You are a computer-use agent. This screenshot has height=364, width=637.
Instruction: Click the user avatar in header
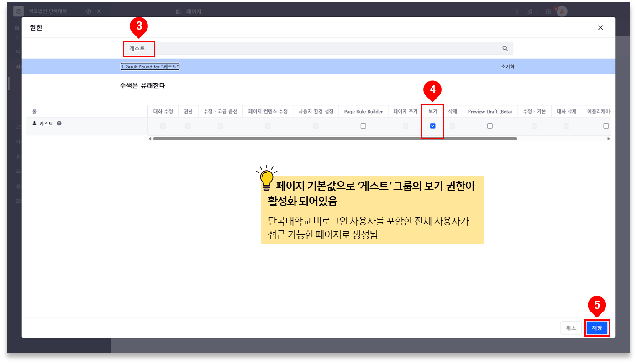[x=562, y=11]
